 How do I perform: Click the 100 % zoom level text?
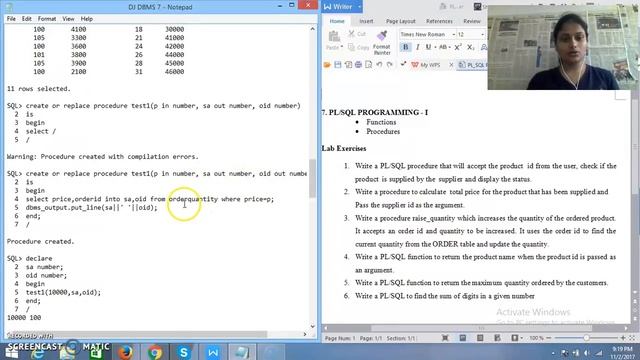[536, 338]
